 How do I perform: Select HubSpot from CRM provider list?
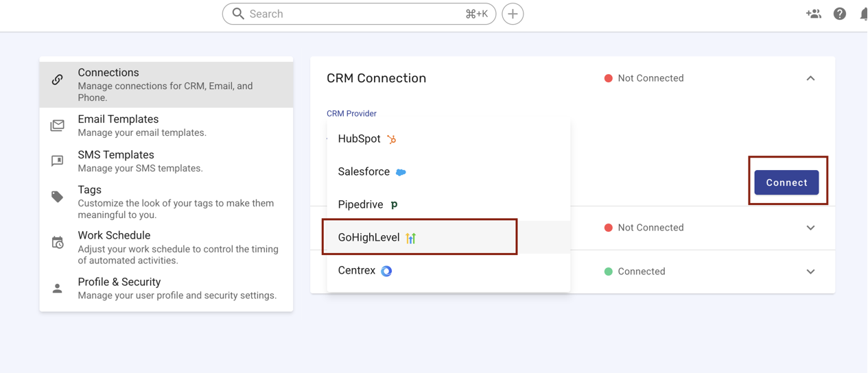(449, 139)
